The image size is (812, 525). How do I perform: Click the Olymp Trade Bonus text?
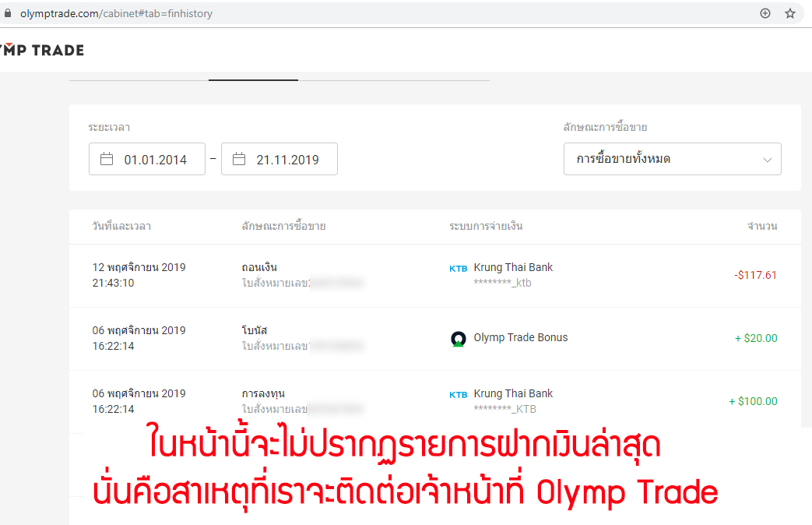(x=521, y=337)
